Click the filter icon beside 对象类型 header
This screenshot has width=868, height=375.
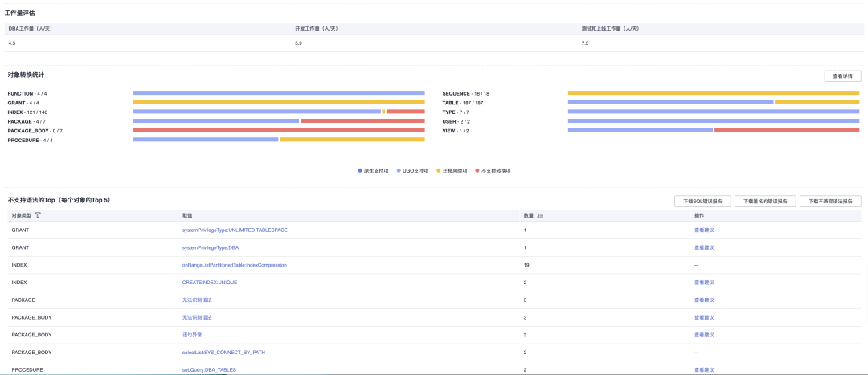(x=38, y=215)
